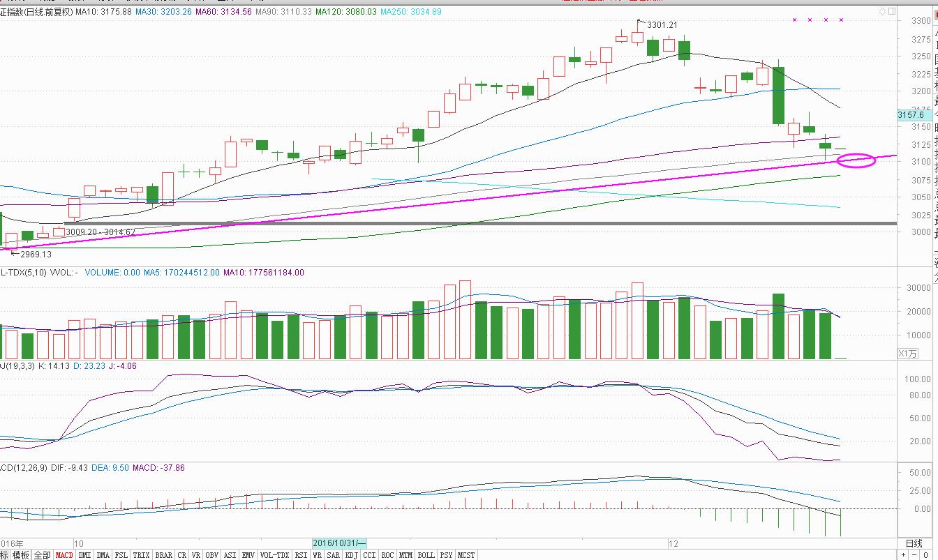938x560 pixels.
Task: Click the minus zoom button at bottom right
Action: (x=915, y=555)
